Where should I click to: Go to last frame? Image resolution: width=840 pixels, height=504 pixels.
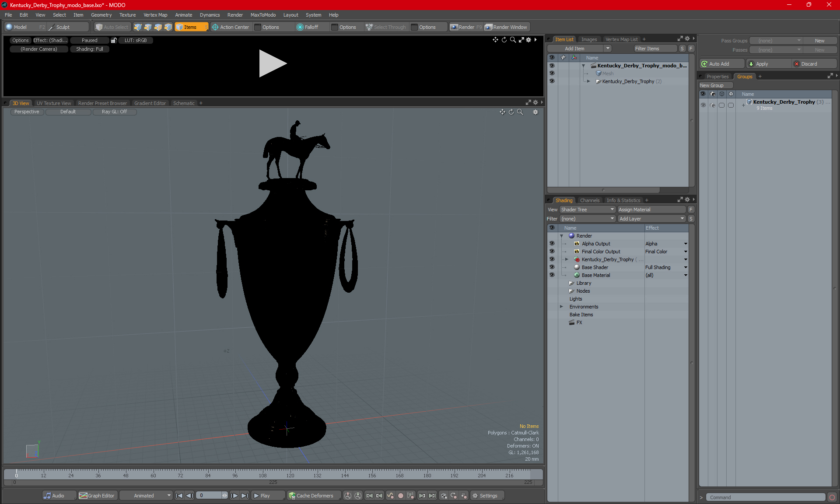245,496
